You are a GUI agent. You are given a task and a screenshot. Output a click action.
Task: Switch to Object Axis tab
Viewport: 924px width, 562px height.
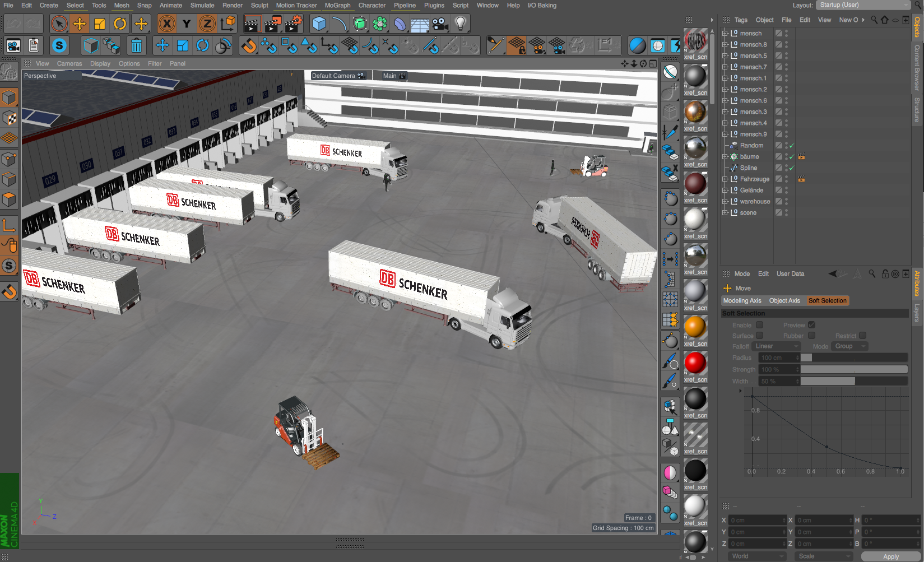tap(784, 301)
